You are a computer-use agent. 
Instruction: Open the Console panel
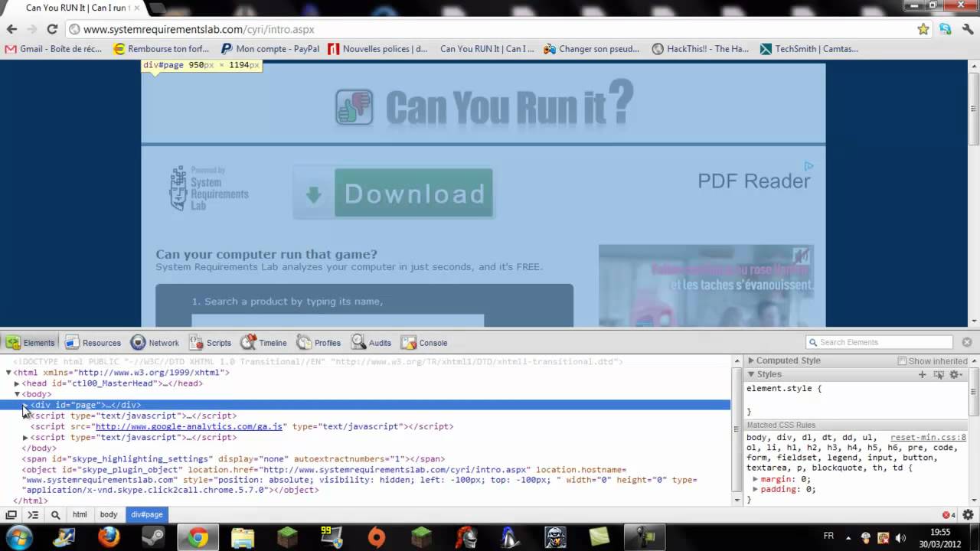(424, 342)
